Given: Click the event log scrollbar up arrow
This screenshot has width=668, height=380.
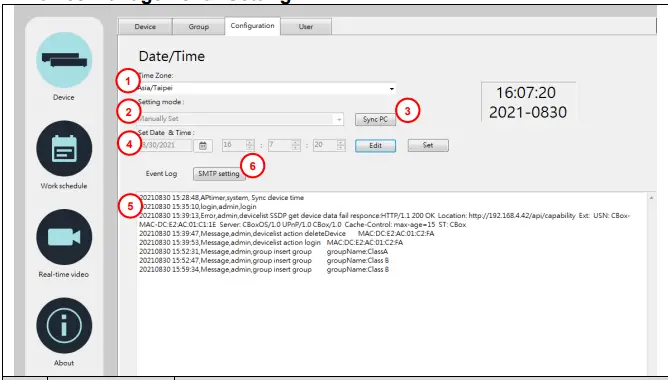Looking at the screenshot, I should pos(651,198).
